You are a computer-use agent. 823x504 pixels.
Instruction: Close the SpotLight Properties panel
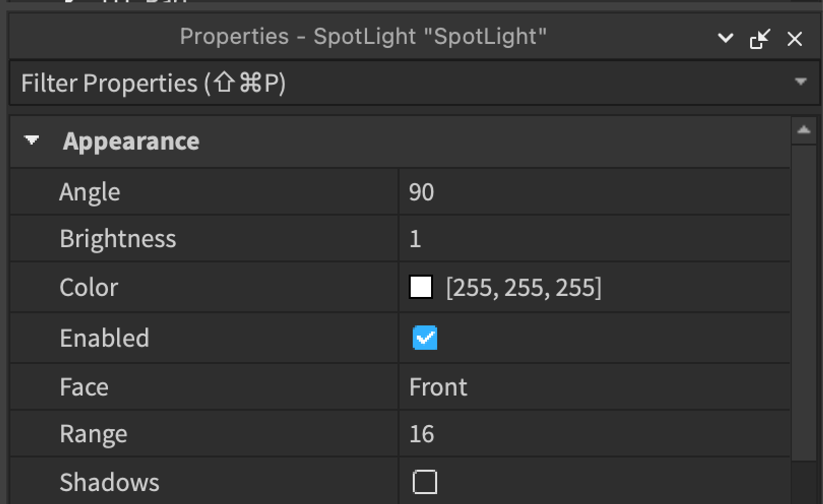[795, 39]
